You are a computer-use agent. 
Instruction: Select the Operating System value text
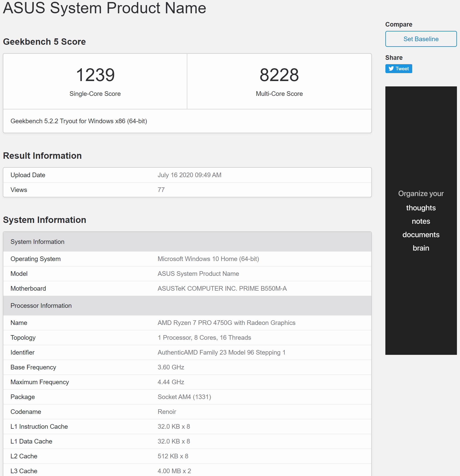coord(208,259)
